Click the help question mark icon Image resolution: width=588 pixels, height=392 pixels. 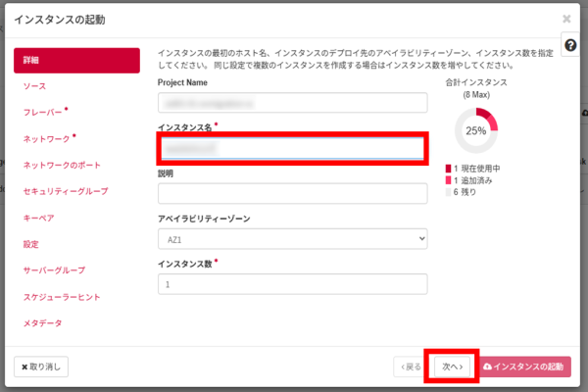tap(570, 46)
